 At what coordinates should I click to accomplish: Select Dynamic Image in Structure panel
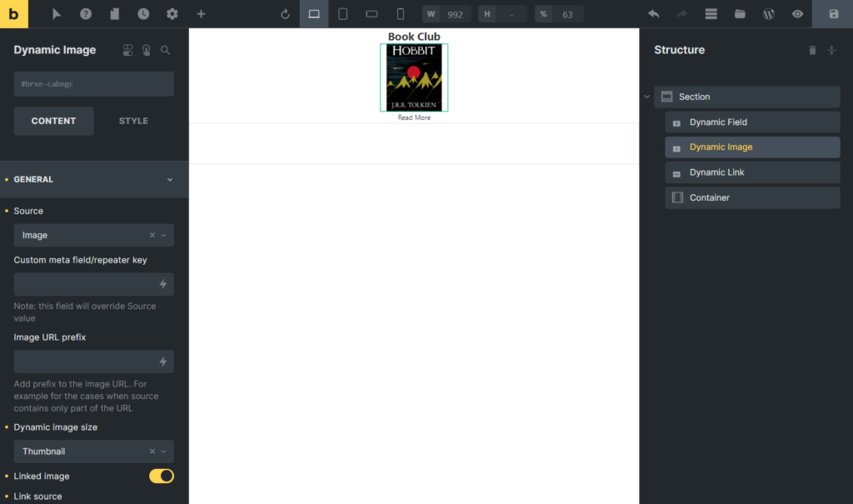tap(752, 147)
